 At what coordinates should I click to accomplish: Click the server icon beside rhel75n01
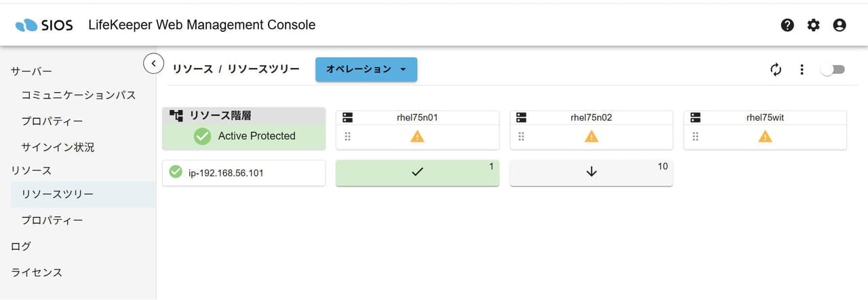[348, 117]
